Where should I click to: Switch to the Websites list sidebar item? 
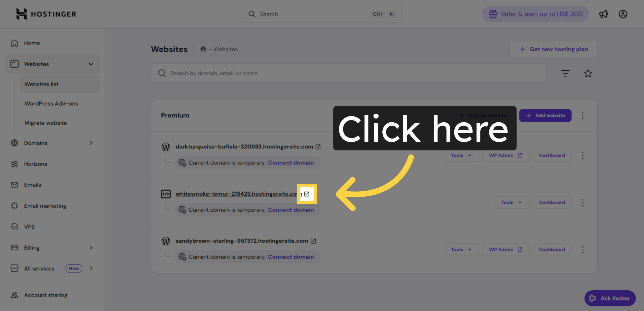pos(42,84)
